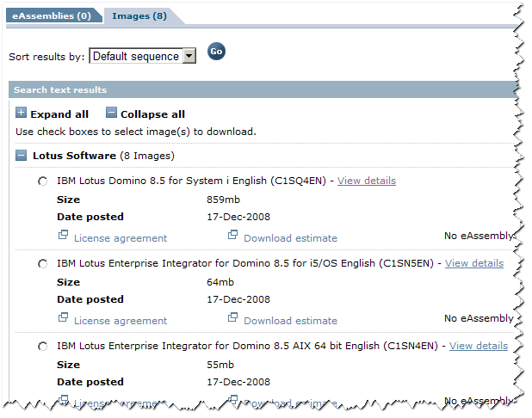The height and width of the screenshot is (418, 532).
Task: Click the IBM Lotus Domino 8.5 System i title
Action: [191, 181]
